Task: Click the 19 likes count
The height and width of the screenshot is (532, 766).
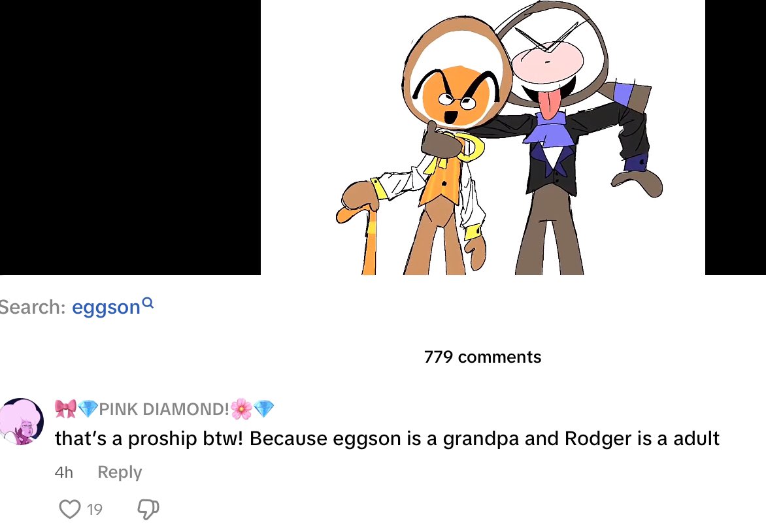Action: coord(95,510)
